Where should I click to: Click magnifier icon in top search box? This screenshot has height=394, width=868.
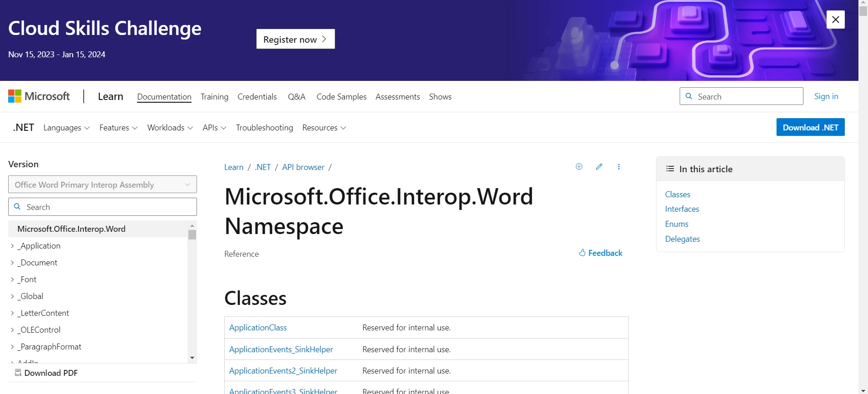point(689,96)
